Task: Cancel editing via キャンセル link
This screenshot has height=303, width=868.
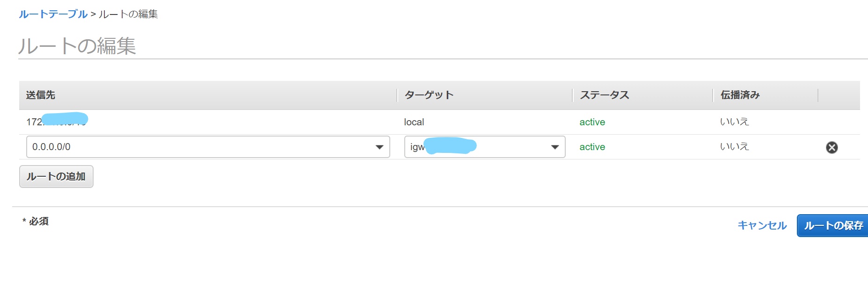Action: (762, 225)
